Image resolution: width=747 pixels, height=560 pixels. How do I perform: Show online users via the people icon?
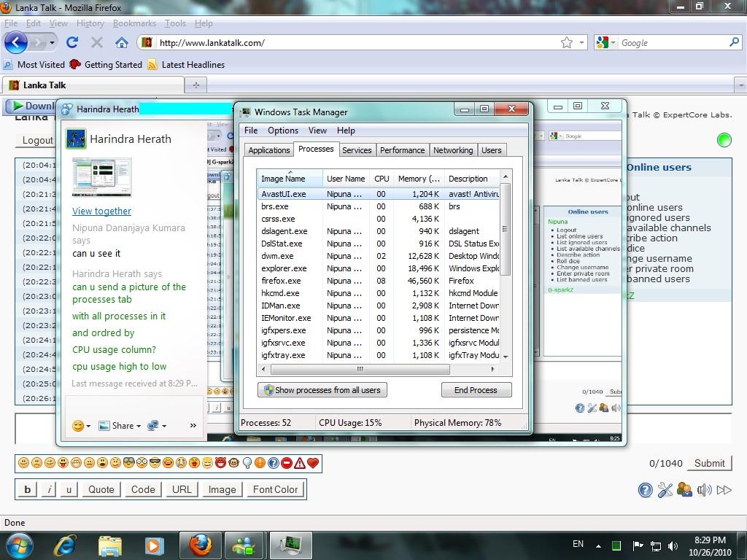click(x=684, y=490)
